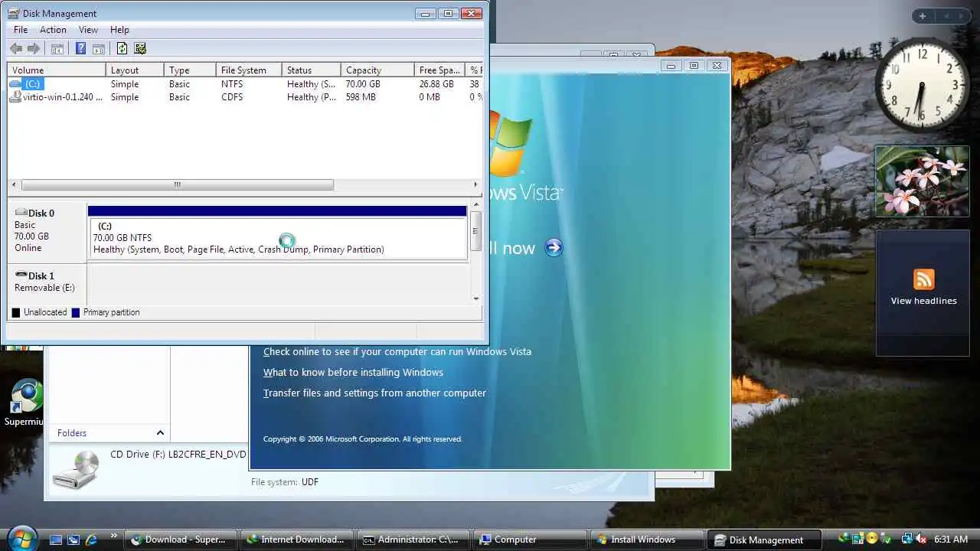The width and height of the screenshot is (980, 551).
Task: Click the 6:31 AM taskbar clock
Action: click(951, 540)
